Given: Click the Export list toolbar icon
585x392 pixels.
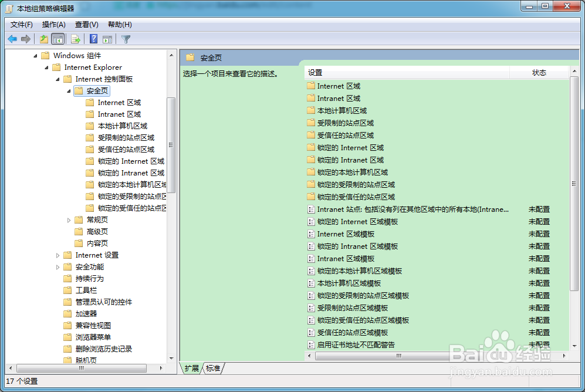Looking at the screenshot, I should pos(76,39).
